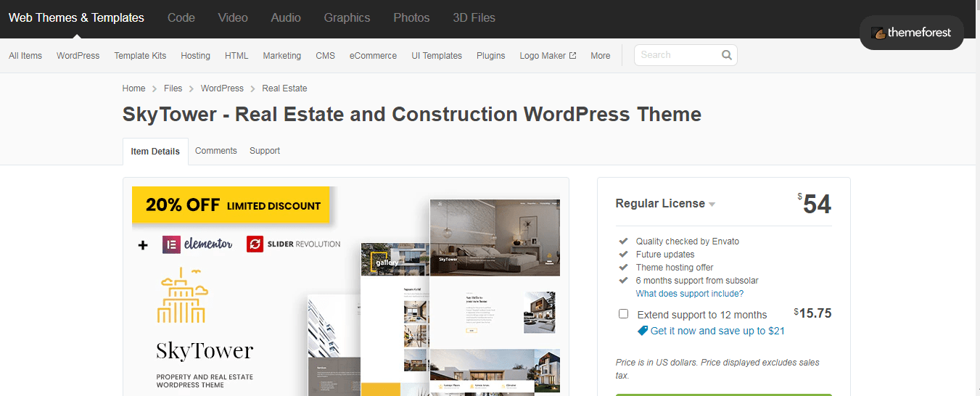Image resolution: width=980 pixels, height=396 pixels.
Task: Click the yellow SkyTower building logo
Action: click(x=182, y=295)
